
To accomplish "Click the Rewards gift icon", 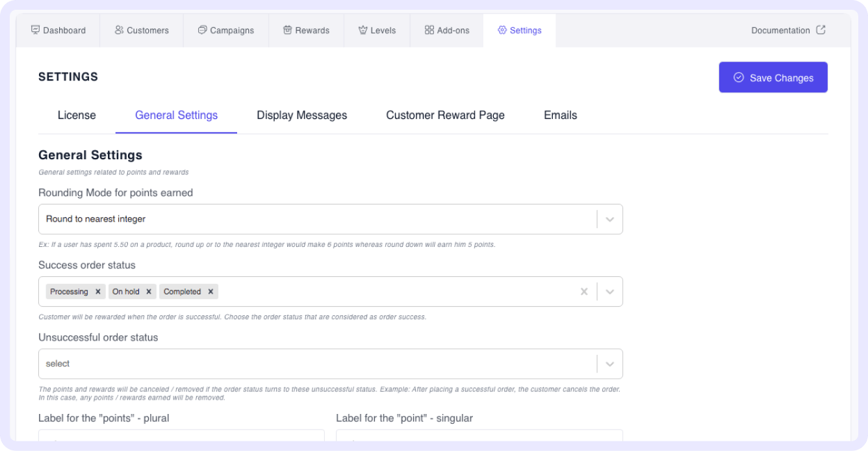I will click(x=287, y=30).
